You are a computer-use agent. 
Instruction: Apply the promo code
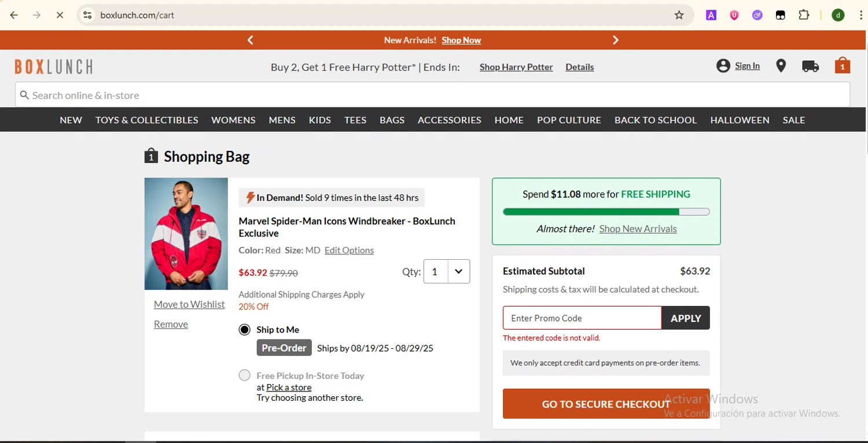click(x=686, y=318)
